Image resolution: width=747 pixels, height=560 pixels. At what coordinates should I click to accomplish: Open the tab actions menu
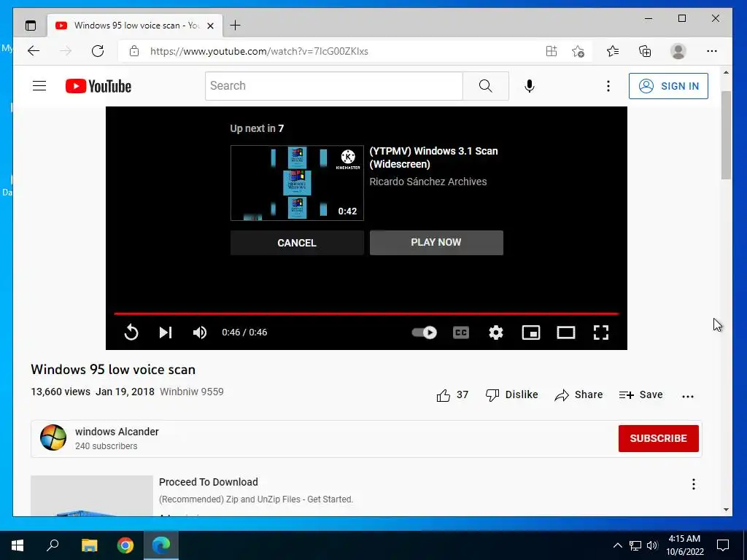click(31, 26)
